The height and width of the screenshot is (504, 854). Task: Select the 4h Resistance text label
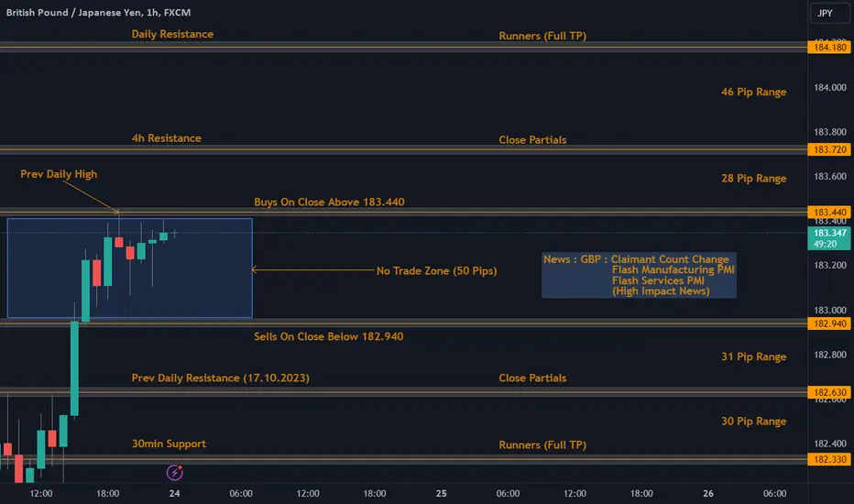point(166,137)
